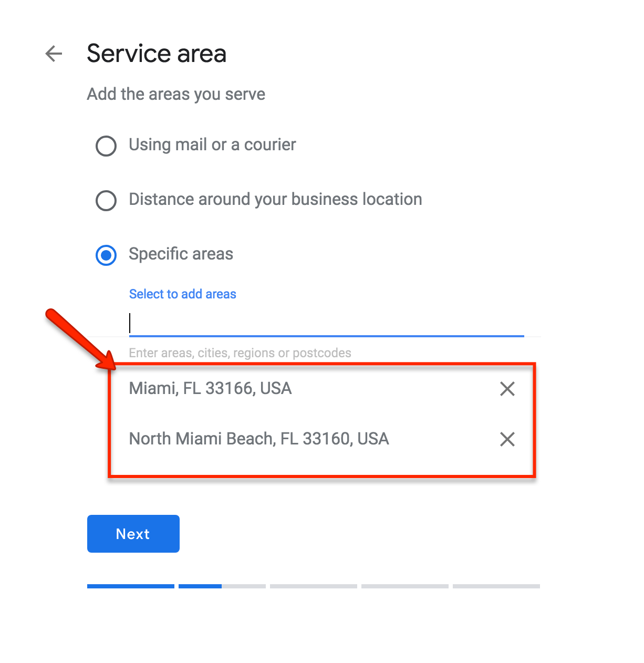Click the 'Specific areas' radio button

106,255
